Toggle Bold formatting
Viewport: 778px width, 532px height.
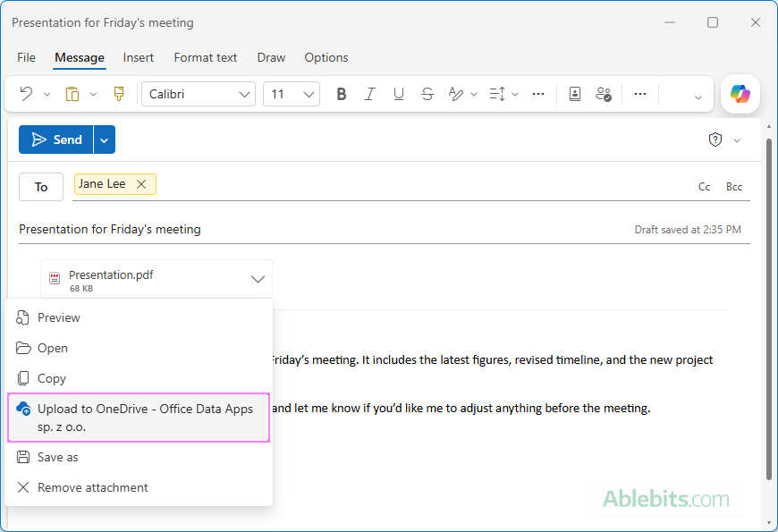[x=342, y=94]
